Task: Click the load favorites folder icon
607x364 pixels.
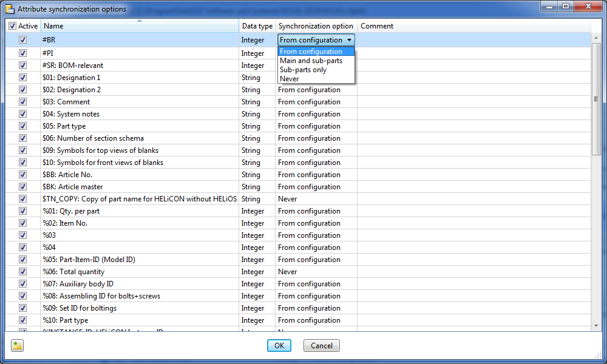Action: (17, 345)
